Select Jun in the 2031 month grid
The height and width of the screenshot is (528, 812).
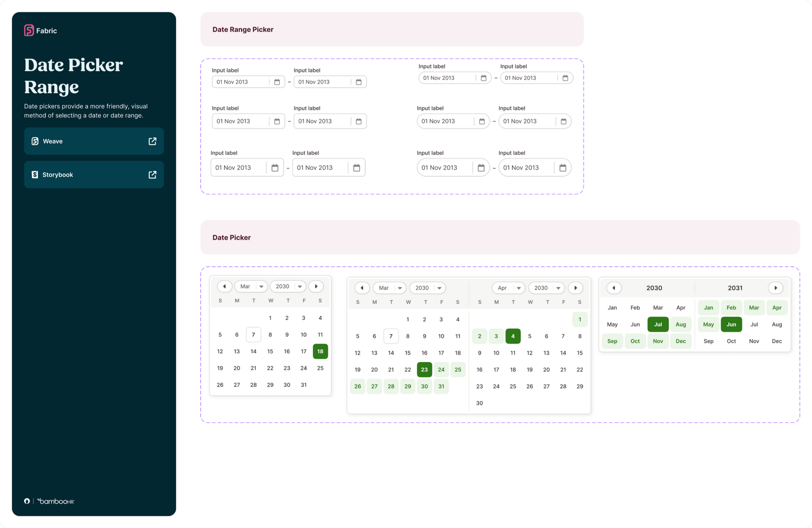731,324
